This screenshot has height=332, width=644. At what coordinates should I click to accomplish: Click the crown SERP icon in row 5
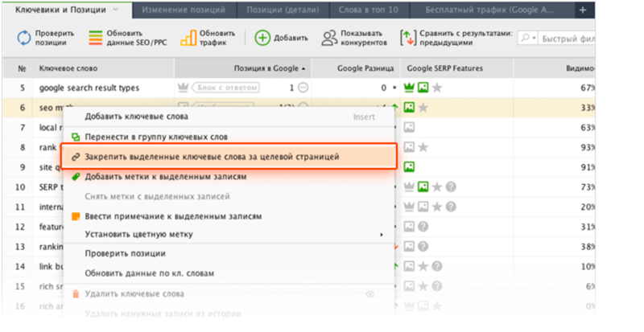coord(409,88)
